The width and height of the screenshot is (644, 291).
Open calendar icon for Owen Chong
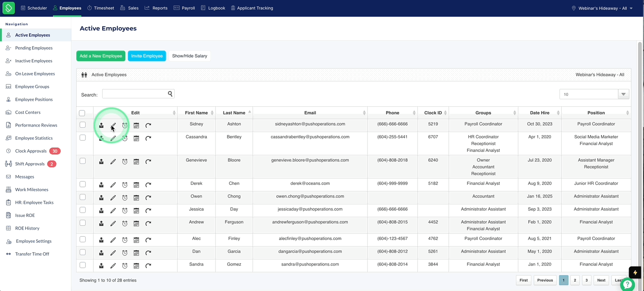136,197
